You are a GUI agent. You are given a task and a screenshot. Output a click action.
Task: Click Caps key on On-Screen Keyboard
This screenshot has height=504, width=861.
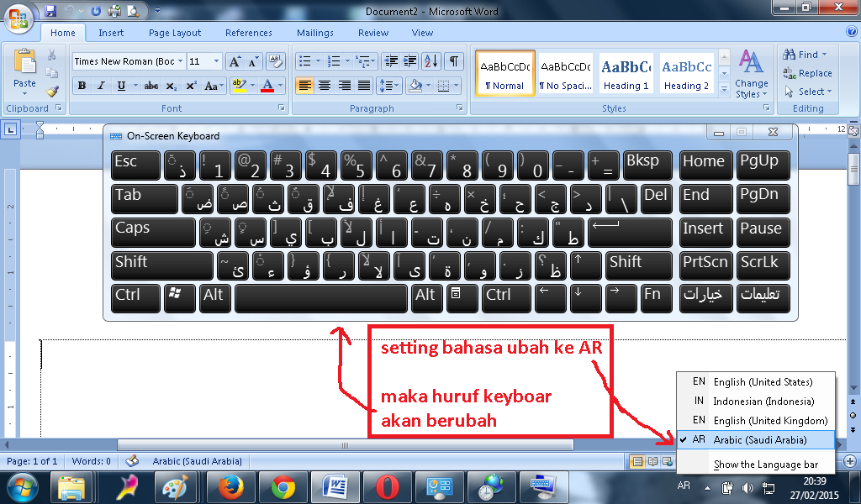click(x=153, y=233)
